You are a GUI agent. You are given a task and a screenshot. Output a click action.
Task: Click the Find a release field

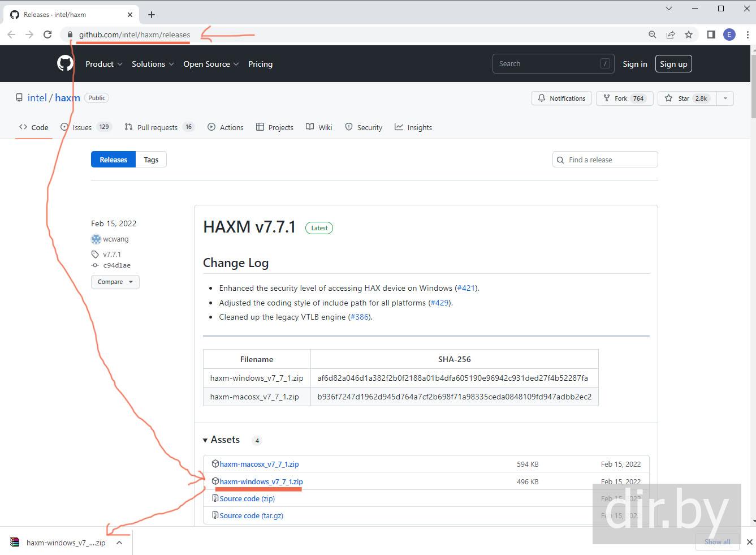(x=605, y=160)
